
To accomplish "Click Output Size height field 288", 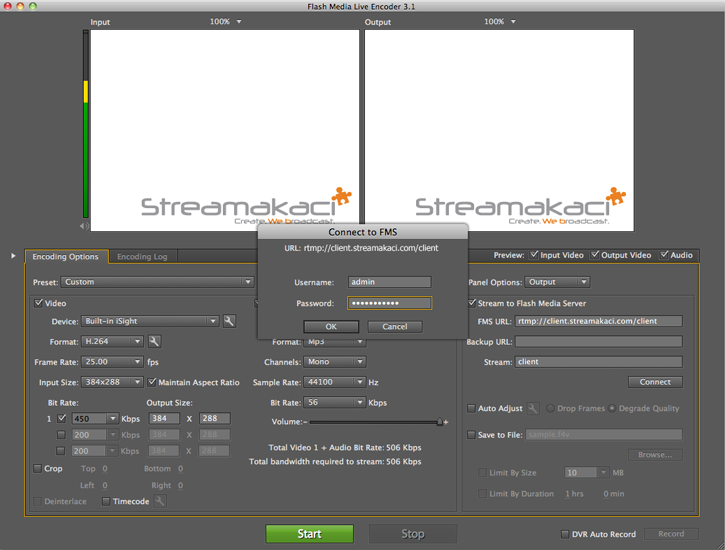I will click(x=215, y=419).
